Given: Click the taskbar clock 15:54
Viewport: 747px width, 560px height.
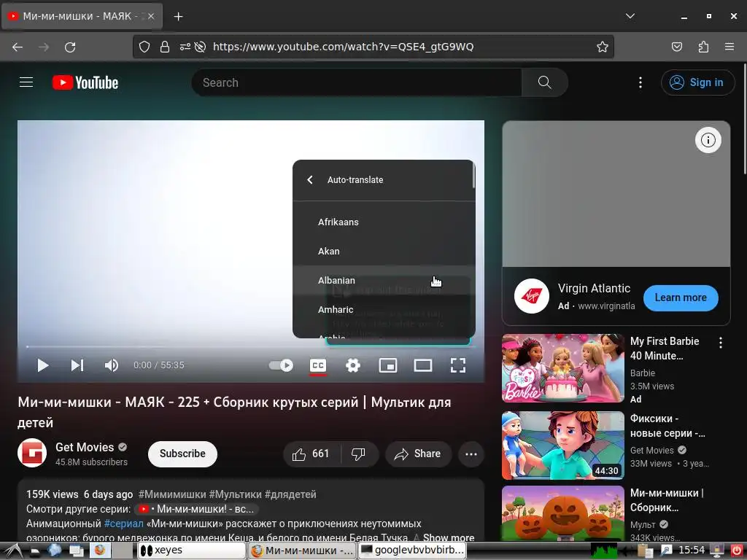Looking at the screenshot, I should tap(692, 550).
